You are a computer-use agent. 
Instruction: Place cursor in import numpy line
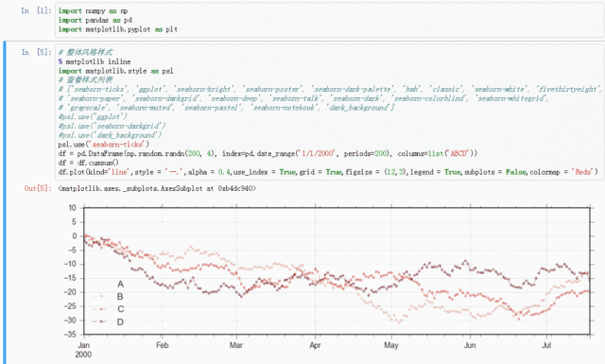tap(93, 10)
